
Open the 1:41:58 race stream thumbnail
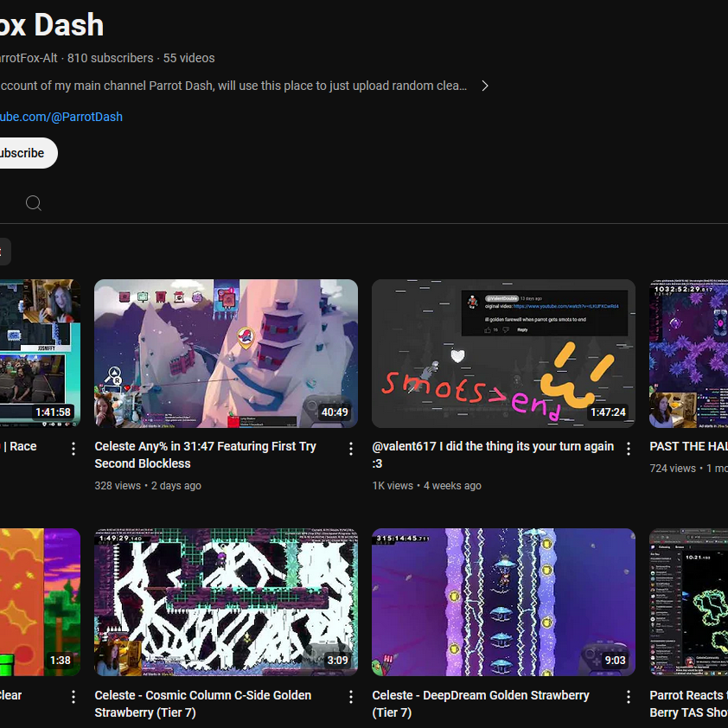pos(40,353)
